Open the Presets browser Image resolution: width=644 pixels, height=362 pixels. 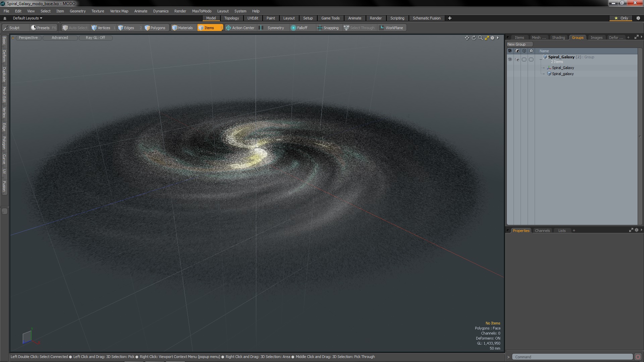click(43, 28)
